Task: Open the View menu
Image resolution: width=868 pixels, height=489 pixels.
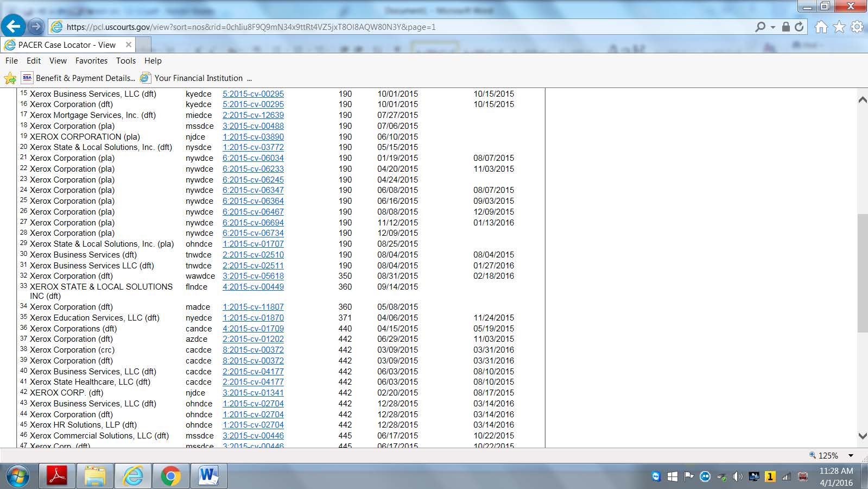Action: (58, 61)
